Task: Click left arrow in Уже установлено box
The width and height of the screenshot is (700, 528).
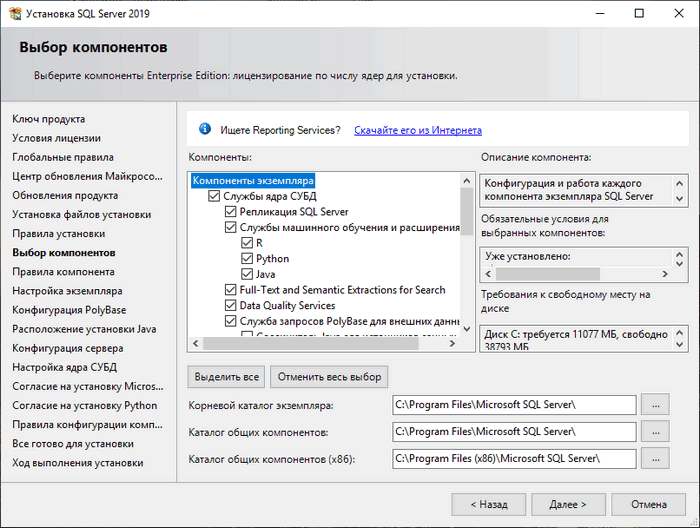Action: point(488,274)
